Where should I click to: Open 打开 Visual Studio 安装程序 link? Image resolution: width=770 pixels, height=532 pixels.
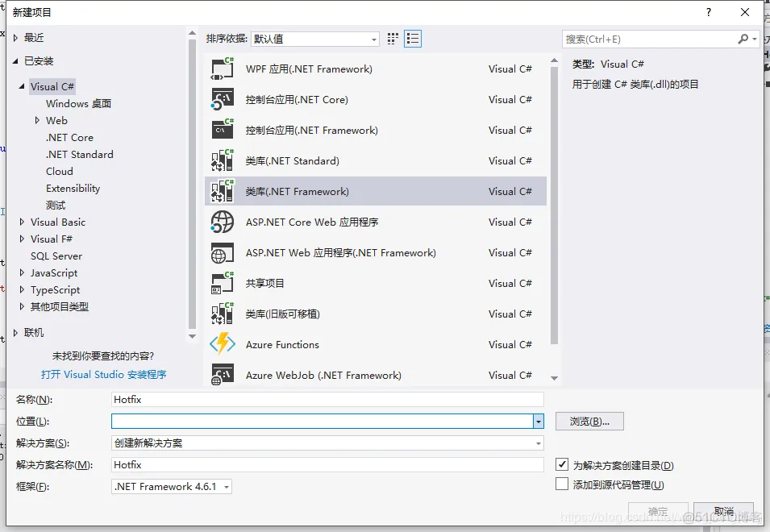[104, 375]
